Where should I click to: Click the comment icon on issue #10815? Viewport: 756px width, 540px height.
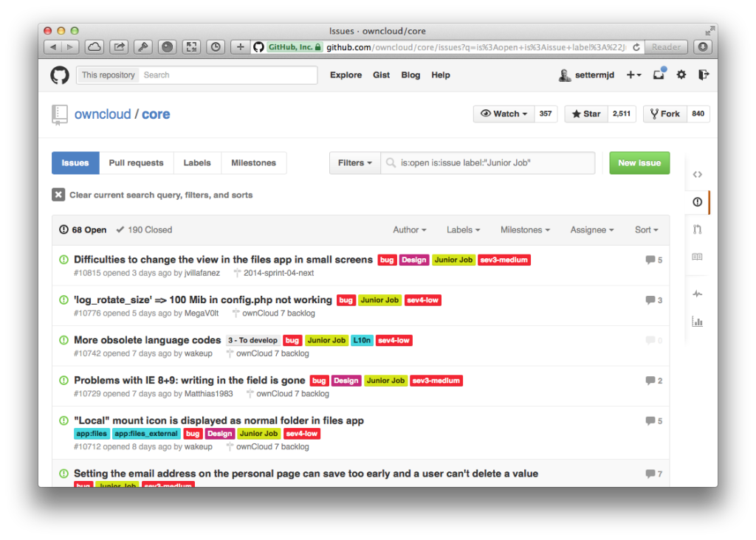tap(650, 260)
